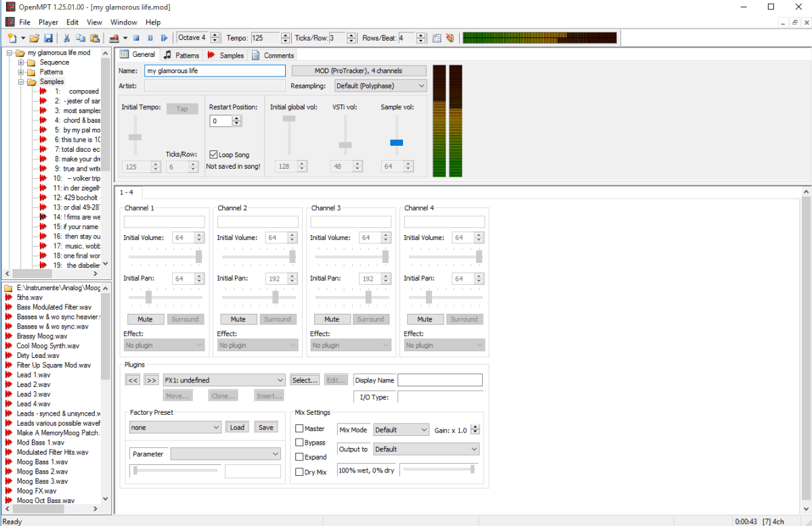The image size is (812, 526).
Task: Open the Player menu
Action: click(x=48, y=22)
